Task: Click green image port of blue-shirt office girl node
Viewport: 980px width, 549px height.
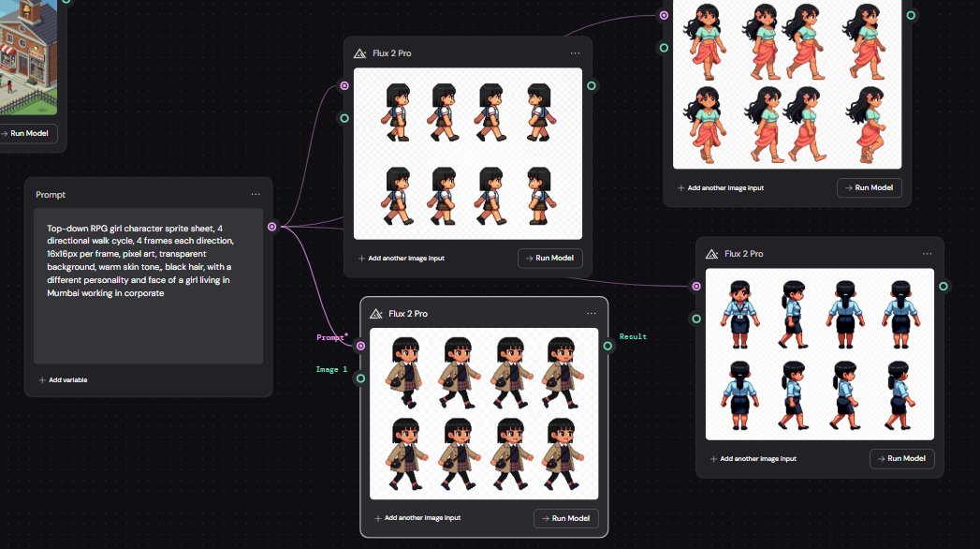Action: pos(696,319)
